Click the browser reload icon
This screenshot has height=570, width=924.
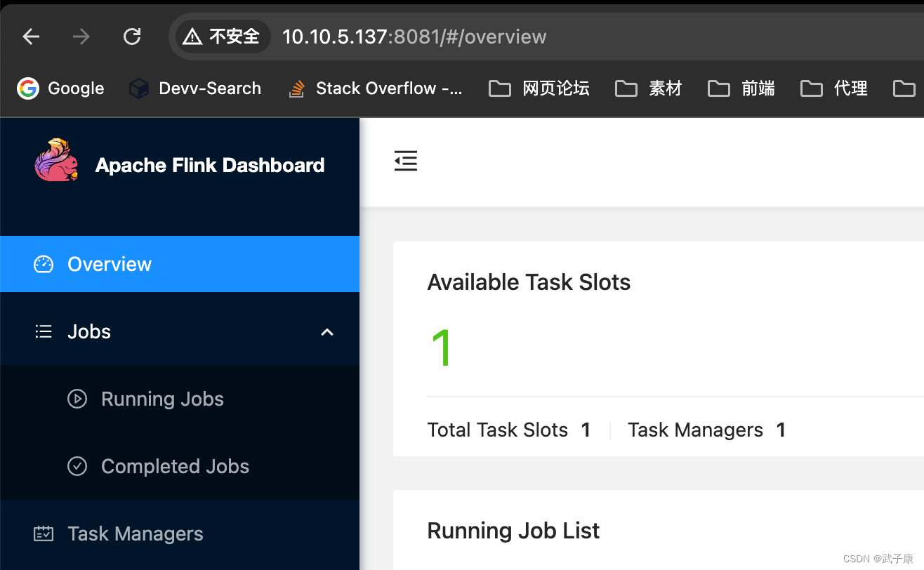point(132,37)
